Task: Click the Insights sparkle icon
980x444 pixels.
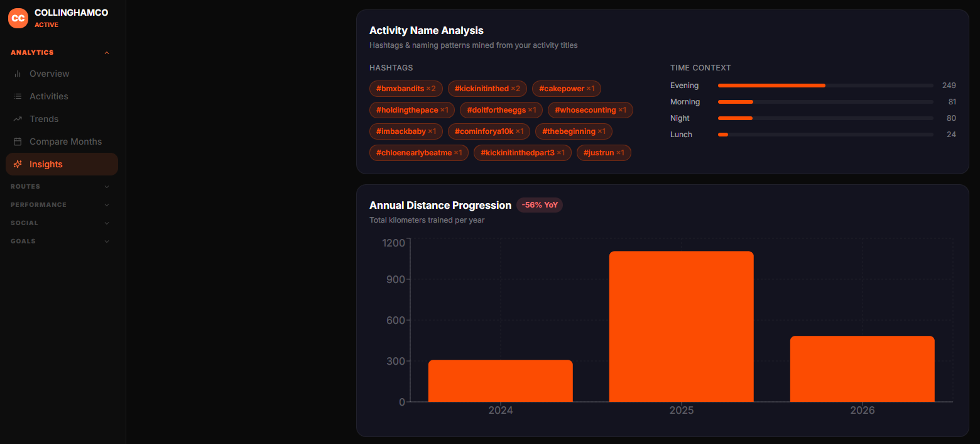Action: 18,164
